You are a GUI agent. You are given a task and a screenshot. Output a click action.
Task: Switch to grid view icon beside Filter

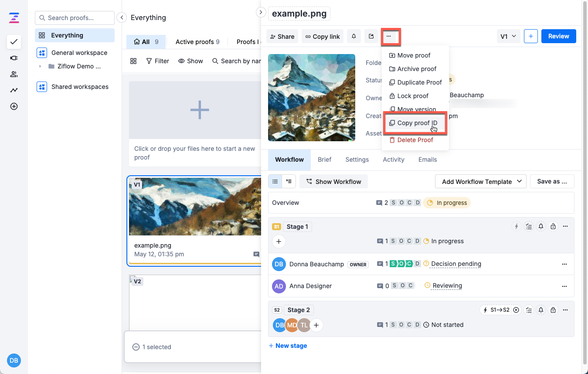(133, 61)
